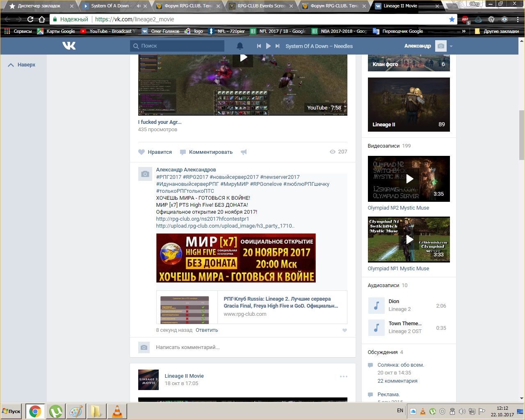Image resolution: width=525 pixels, height=420 pixels.
Task: Click the #РПГ2017 hashtag
Action: [x=169, y=177]
